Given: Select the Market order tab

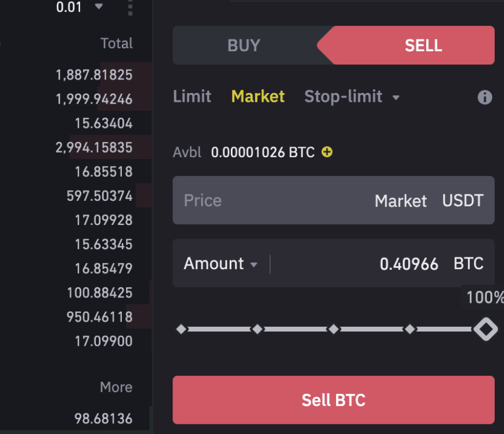Looking at the screenshot, I should pyautogui.click(x=258, y=97).
